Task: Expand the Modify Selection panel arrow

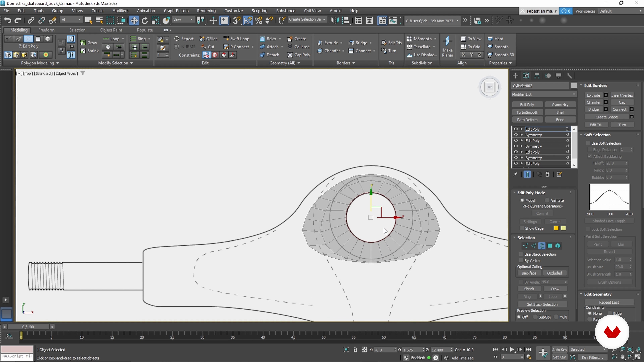Action: pyautogui.click(x=131, y=63)
